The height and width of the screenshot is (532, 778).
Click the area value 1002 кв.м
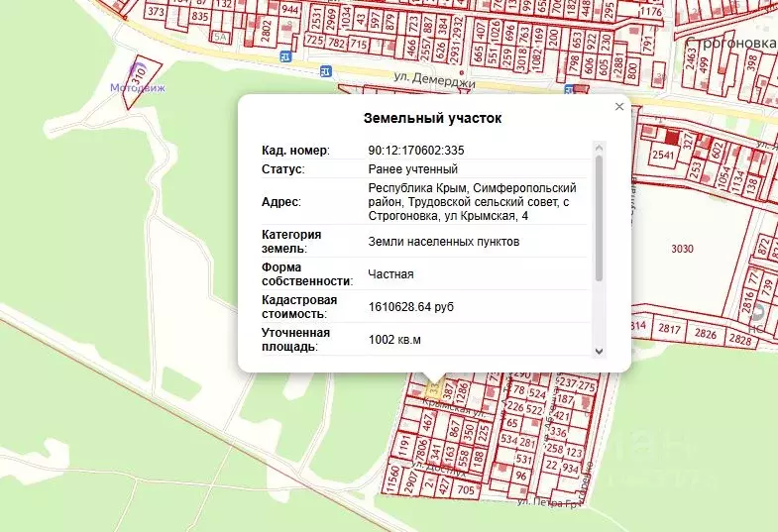(394, 340)
